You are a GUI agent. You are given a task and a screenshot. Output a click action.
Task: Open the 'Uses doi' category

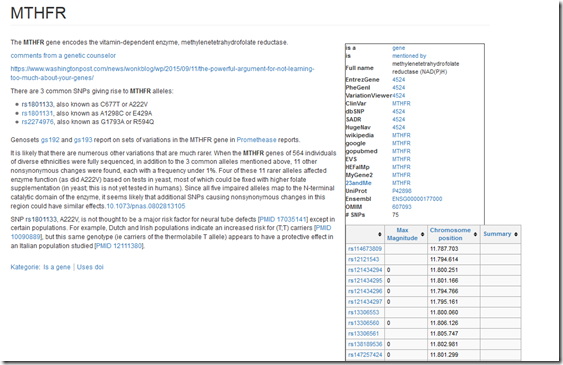click(90, 267)
